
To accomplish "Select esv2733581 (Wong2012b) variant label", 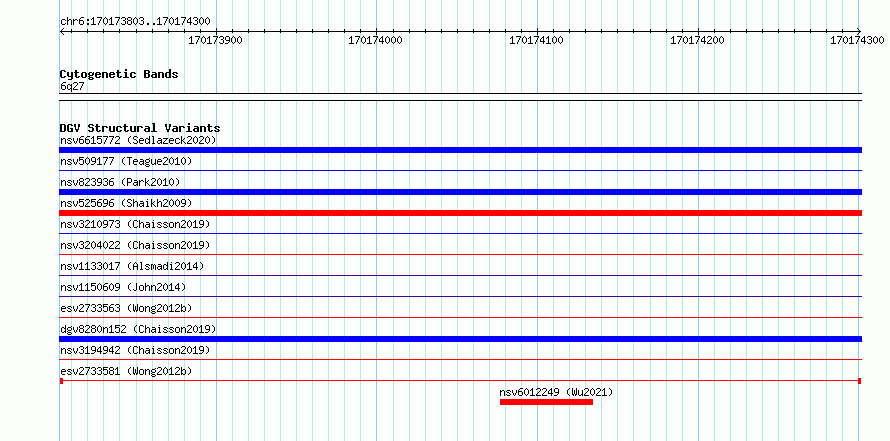I will point(126,371).
